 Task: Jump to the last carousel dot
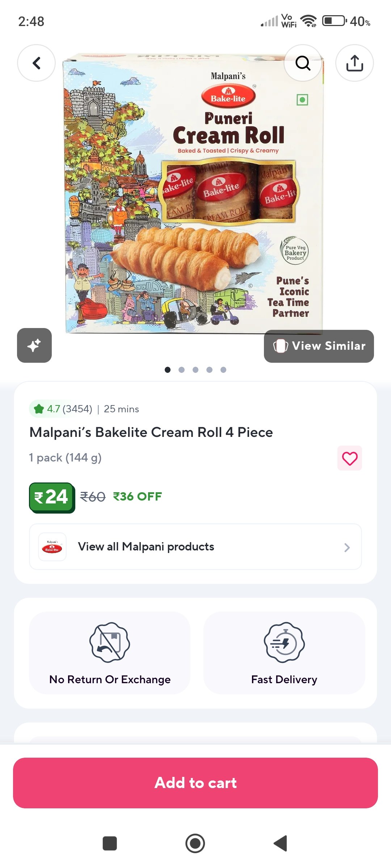tap(223, 370)
